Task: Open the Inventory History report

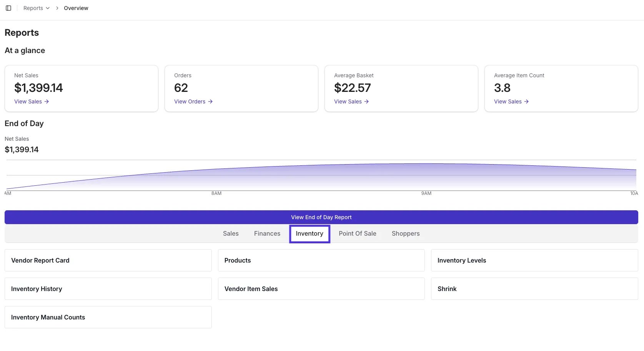Action: 108,289
